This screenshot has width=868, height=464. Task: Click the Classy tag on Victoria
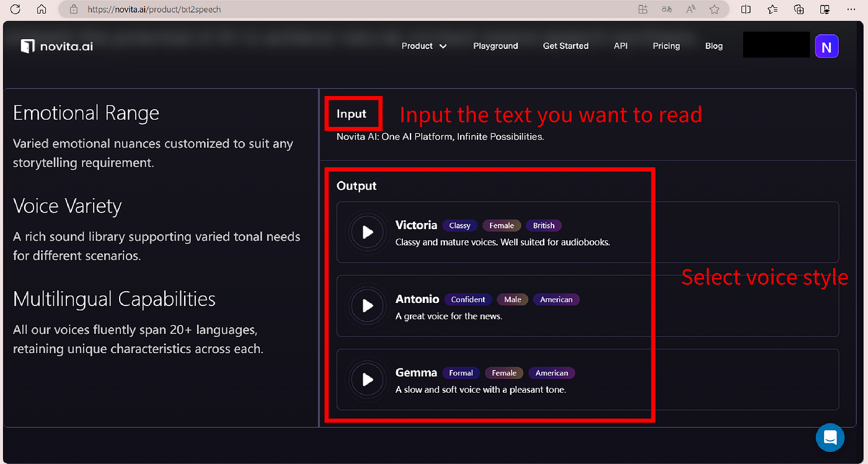[459, 225]
